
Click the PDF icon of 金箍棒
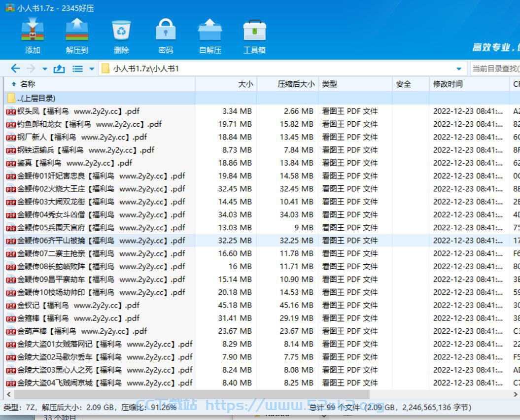click(x=11, y=318)
